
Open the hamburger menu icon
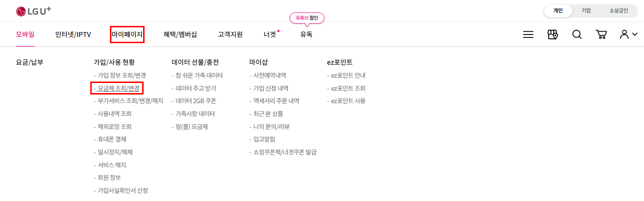[x=528, y=35]
